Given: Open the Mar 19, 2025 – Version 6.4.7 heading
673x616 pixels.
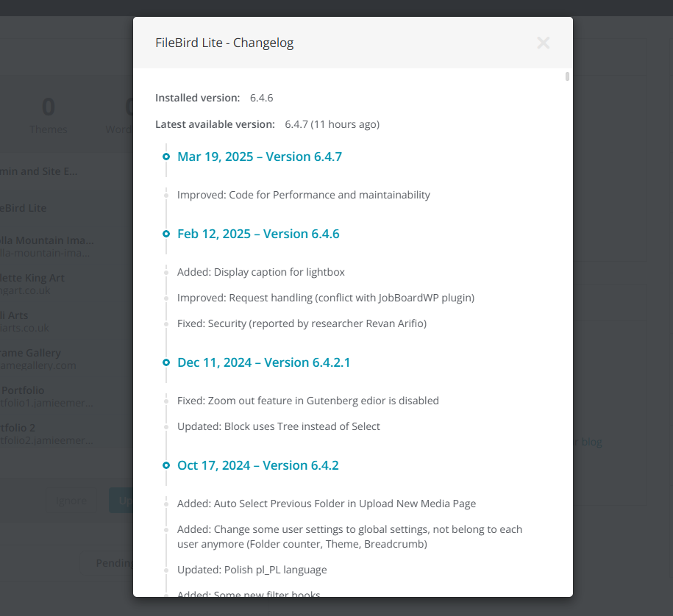Looking at the screenshot, I should [x=260, y=157].
